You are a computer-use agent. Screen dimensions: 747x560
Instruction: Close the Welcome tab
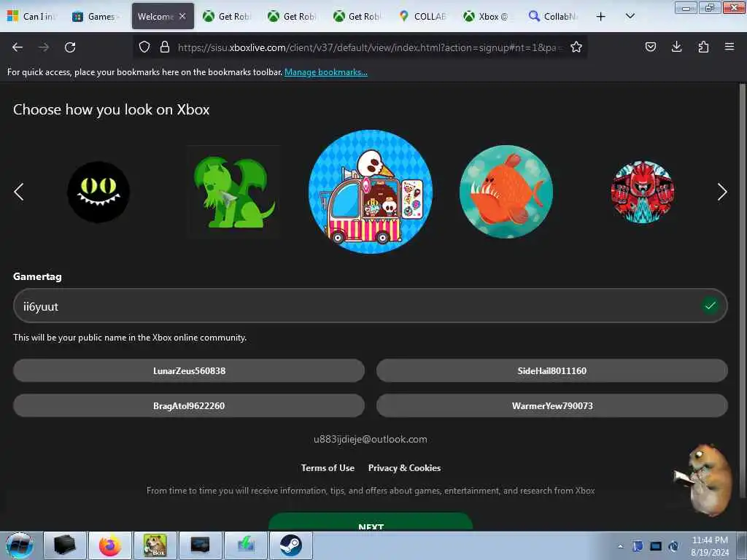coord(182,16)
